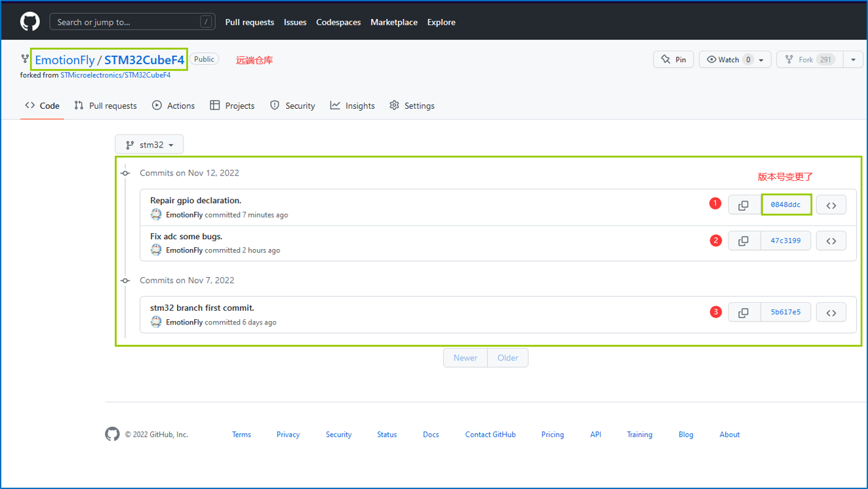Copy full SHA for commit 47c3199

743,241
